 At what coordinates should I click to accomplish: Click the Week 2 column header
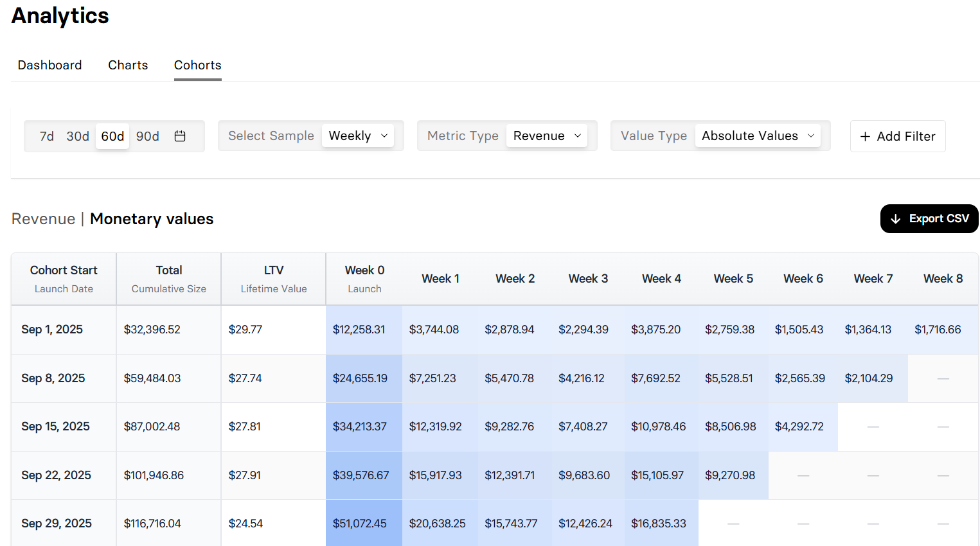pos(515,279)
